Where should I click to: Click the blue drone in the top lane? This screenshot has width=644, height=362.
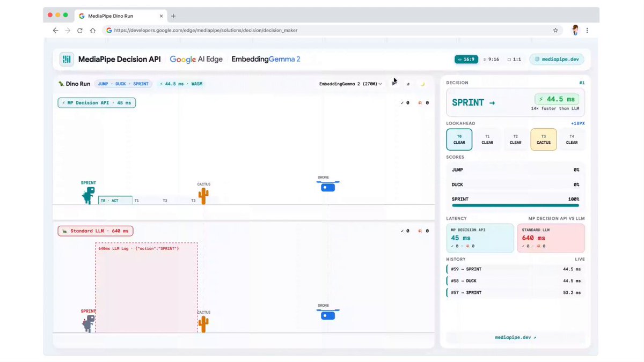[328, 186]
